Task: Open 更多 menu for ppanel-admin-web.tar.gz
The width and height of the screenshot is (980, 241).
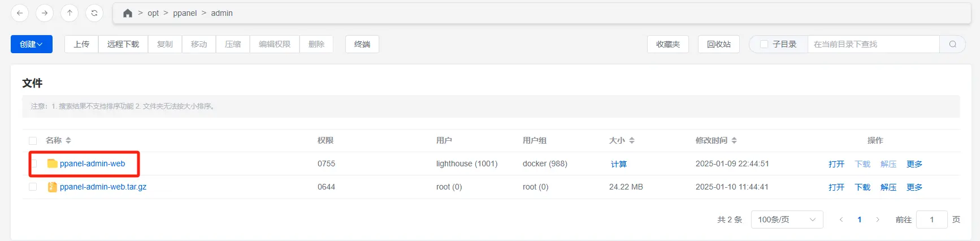Action: point(914,187)
